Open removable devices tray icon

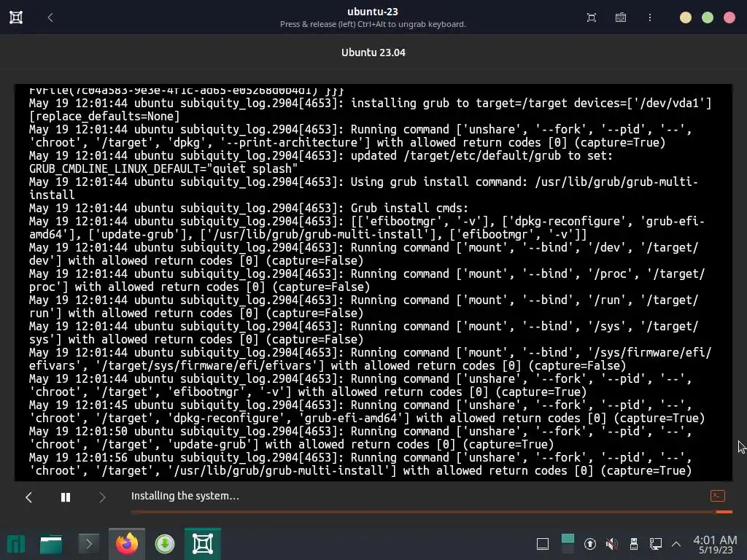[634, 544]
